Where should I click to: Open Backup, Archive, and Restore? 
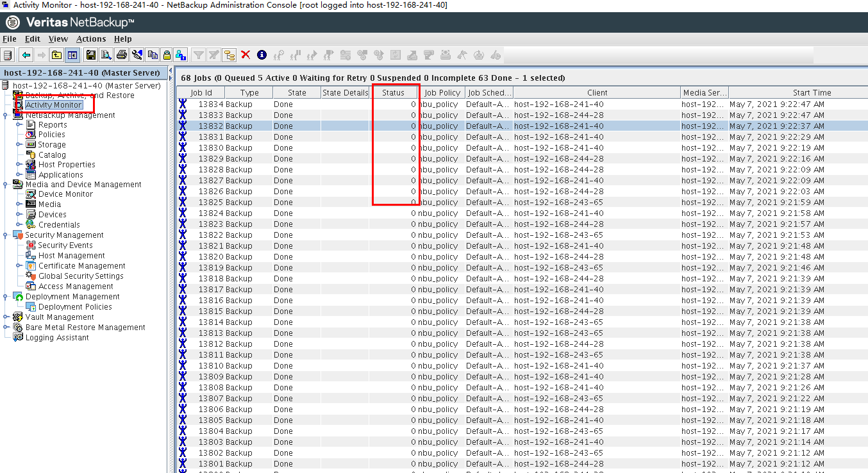pyautogui.click(x=80, y=95)
